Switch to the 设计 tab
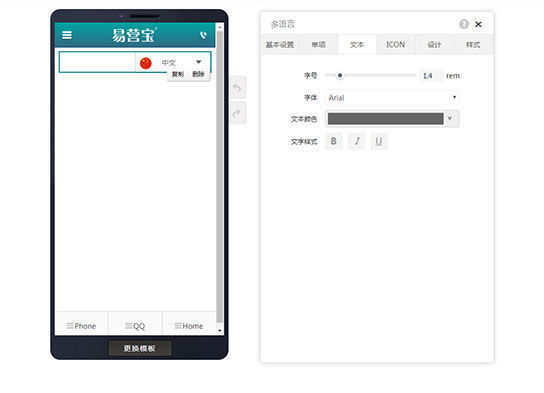The image size is (544, 393). click(x=434, y=44)
